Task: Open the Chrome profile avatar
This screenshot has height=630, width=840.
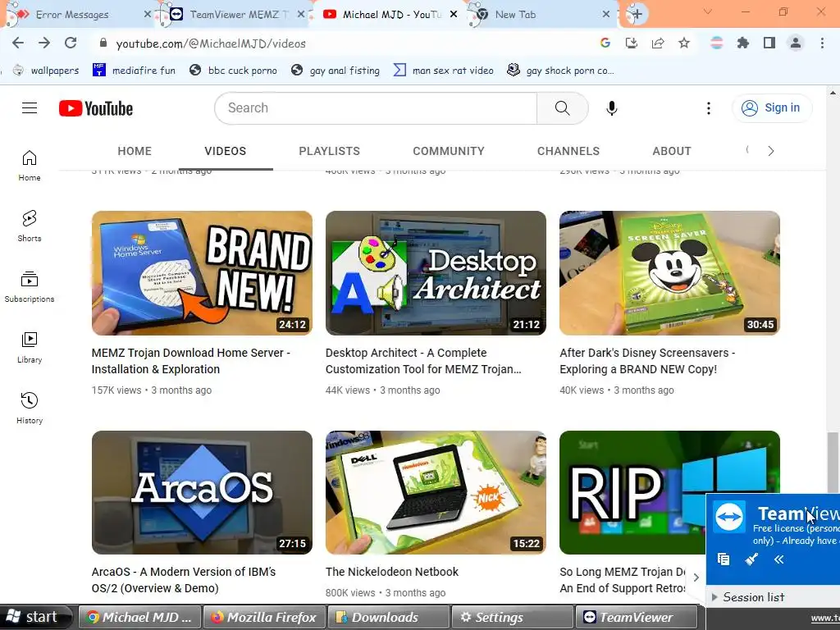Action: coord(796,43)
